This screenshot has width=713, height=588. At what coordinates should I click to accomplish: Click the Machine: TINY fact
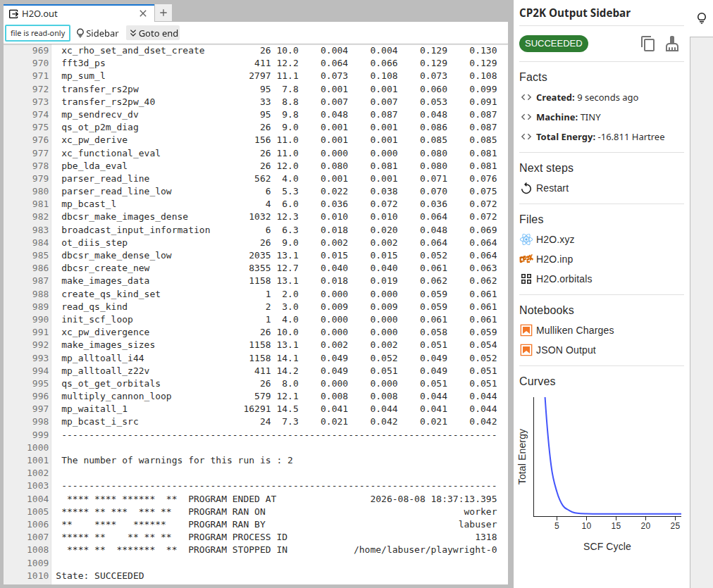pyautogui.click(x=569, y=117)
